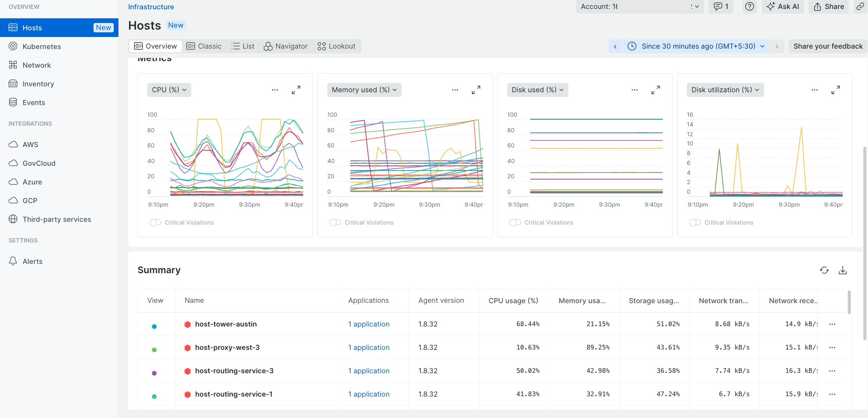Open 1 application link for host-tower-austin
The width and height of the screenshot is (868, 418).
369,324
